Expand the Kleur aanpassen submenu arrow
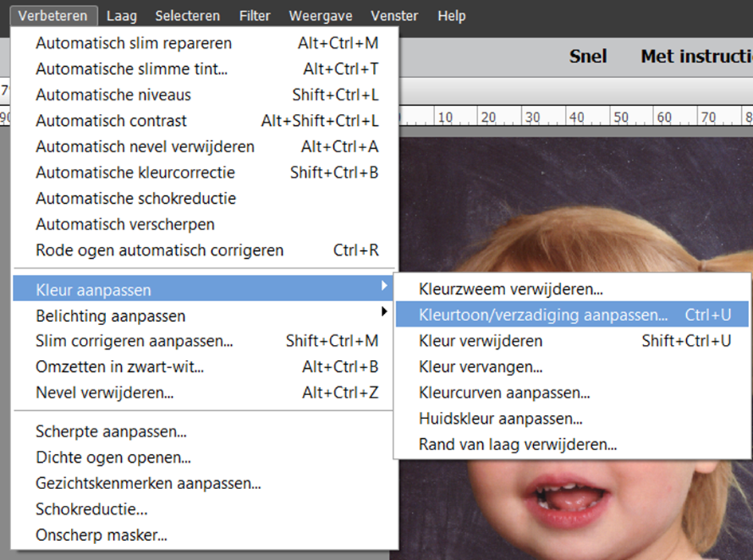This screenshot has height=560, width=753. (x=385, y=287)
